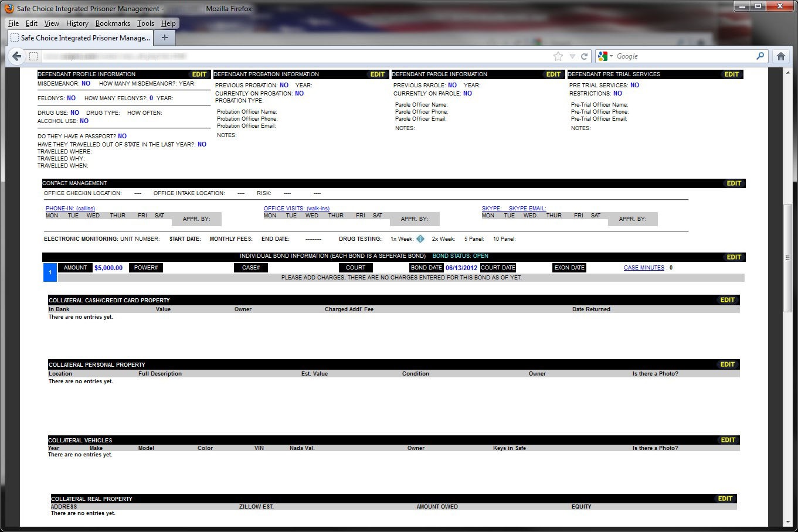
Task: Click the CURRENTLY ON PAROLE: NO value
Action: [467, 93]
